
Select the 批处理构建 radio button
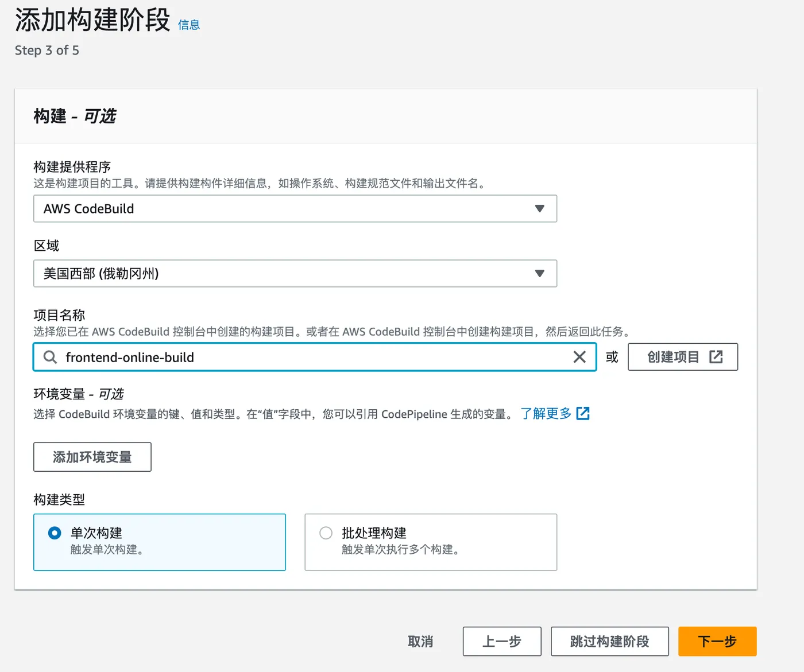(x=326, y=533)
